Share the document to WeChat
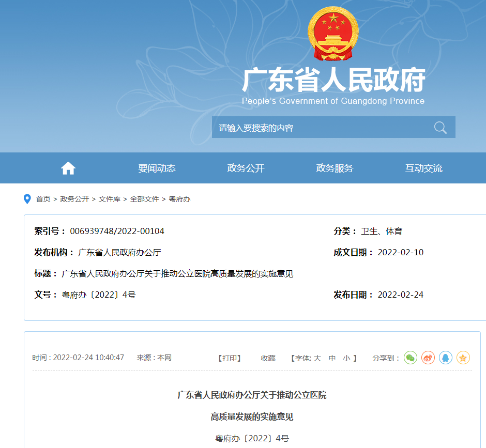486x448 pixels. (x=411, y=358)
